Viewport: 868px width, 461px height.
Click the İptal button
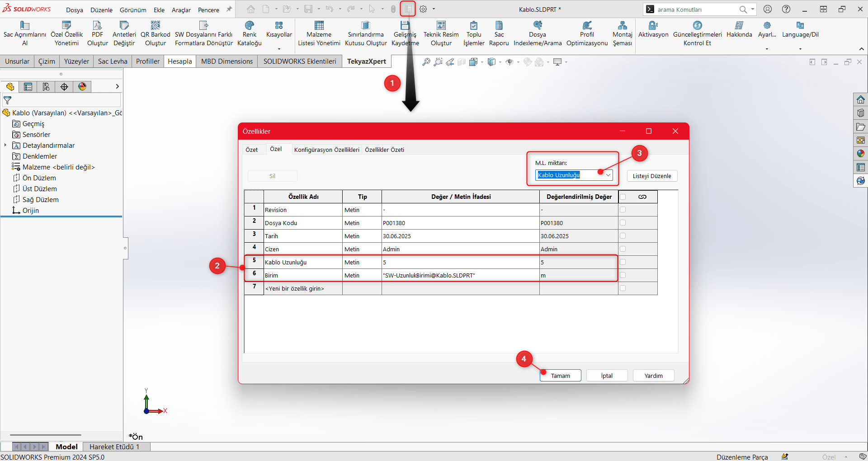[x=607, y=376]
